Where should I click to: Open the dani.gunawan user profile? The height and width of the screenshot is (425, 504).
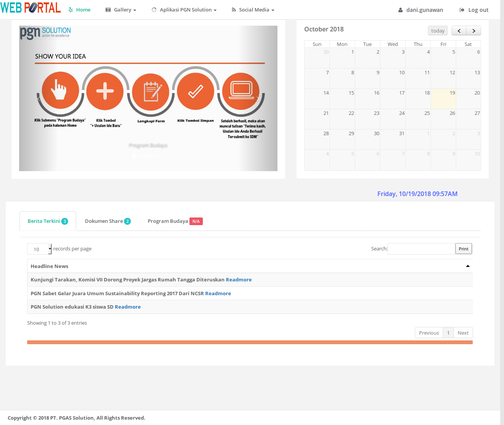pyautogui.click(x=421, y=10)
